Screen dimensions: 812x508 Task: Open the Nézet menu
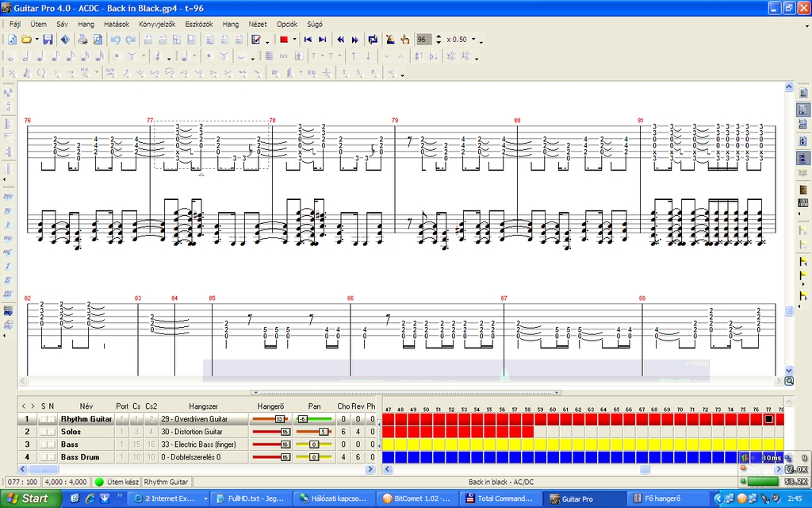click(x=258, y=24)
